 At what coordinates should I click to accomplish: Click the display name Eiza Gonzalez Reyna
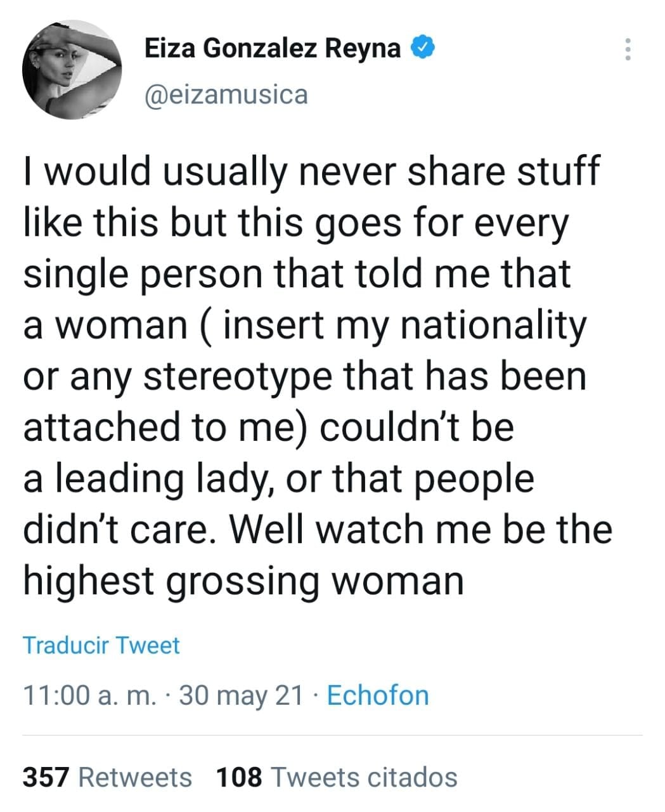(x=273, y=48)
